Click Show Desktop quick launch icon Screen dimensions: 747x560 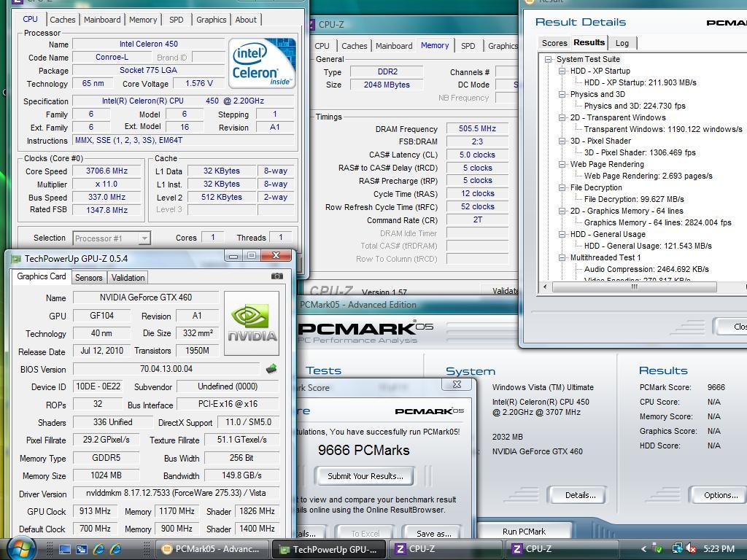[65, 549]
